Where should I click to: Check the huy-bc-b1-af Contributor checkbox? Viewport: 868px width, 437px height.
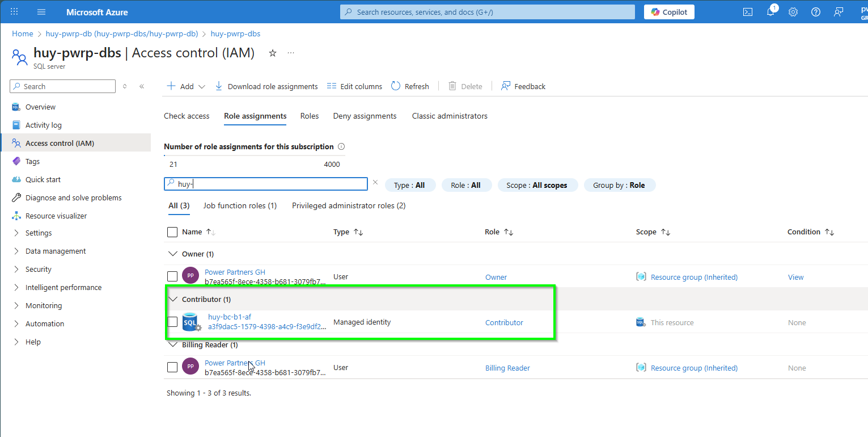[172, 322]
